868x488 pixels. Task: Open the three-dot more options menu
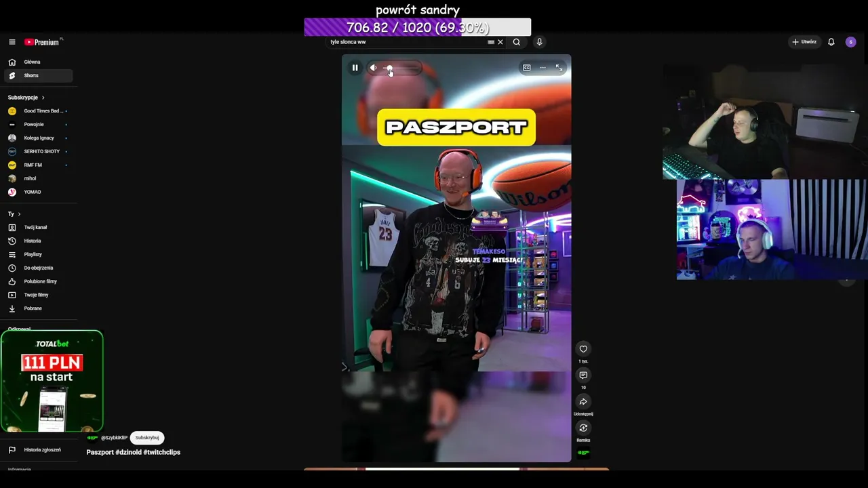point(542,68)
